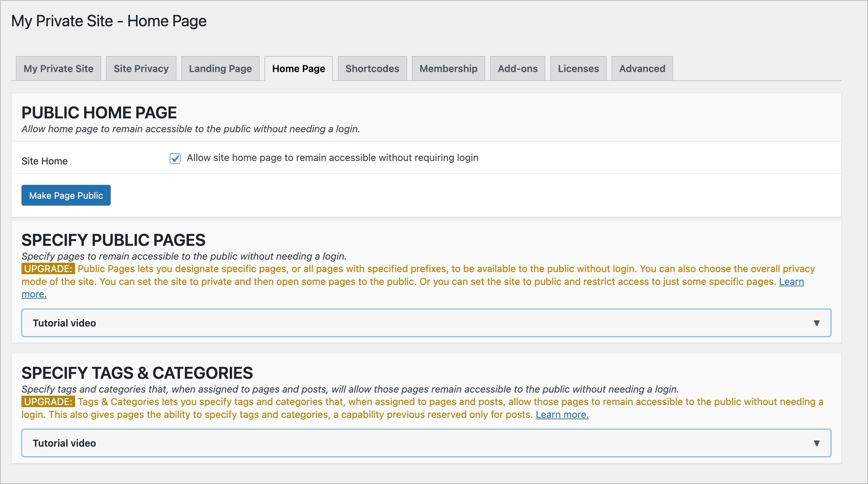Open the Add-ons tab

point(517,68)
